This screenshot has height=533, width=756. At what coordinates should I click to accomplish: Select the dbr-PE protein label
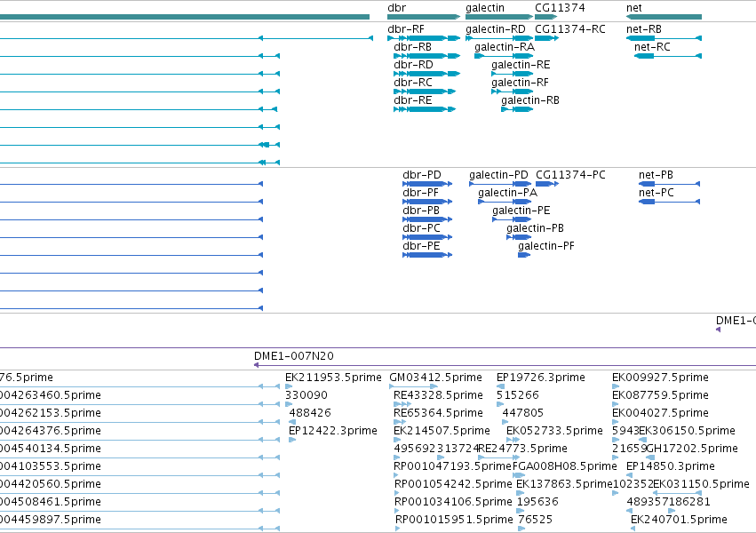pyautogui.click(x=421, y=246)
